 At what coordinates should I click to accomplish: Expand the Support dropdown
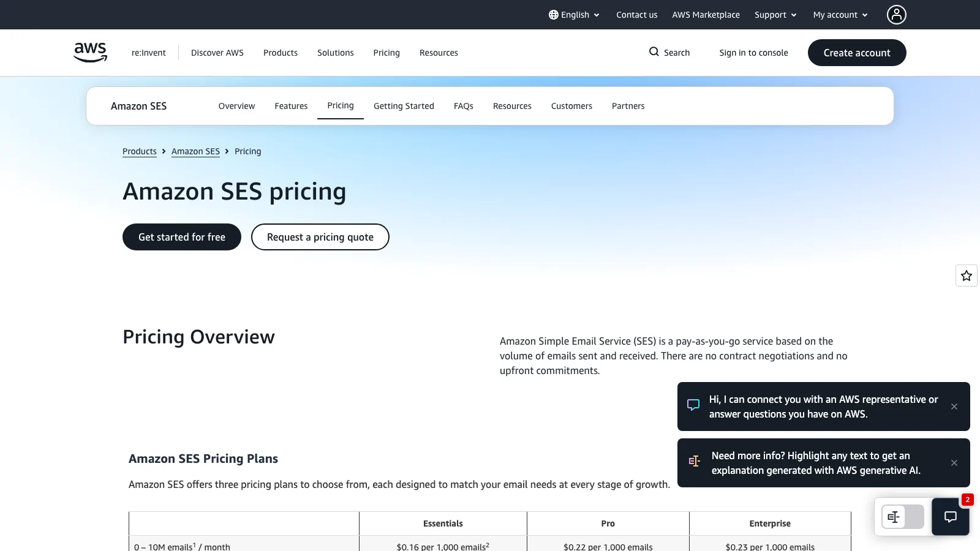pos(775,15)
